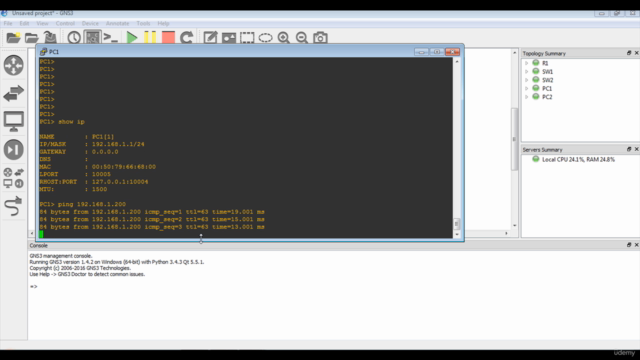Select PC2 in Topology Summary
The width and height of the screenshot is (640, 360).
(x=547, y=97)
